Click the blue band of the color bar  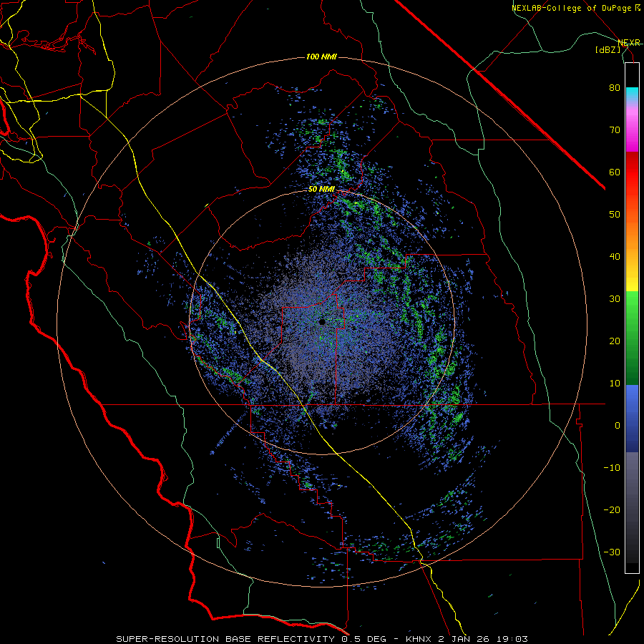tap(632, 419)
